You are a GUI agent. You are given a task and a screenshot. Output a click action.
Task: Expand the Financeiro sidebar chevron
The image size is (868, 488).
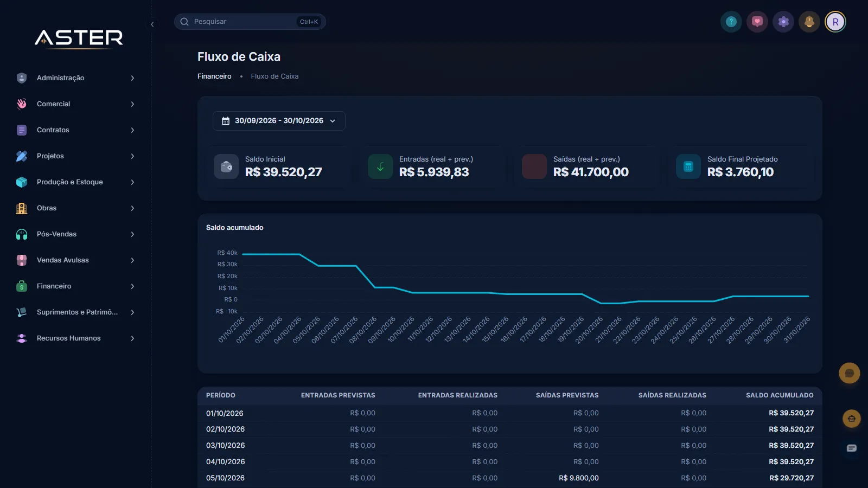click(132, 286)
